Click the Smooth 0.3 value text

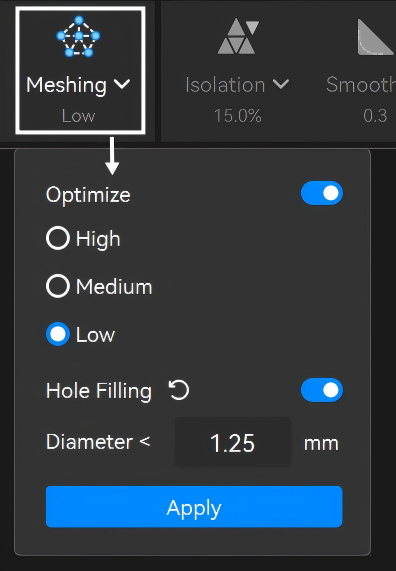point(375,116)
